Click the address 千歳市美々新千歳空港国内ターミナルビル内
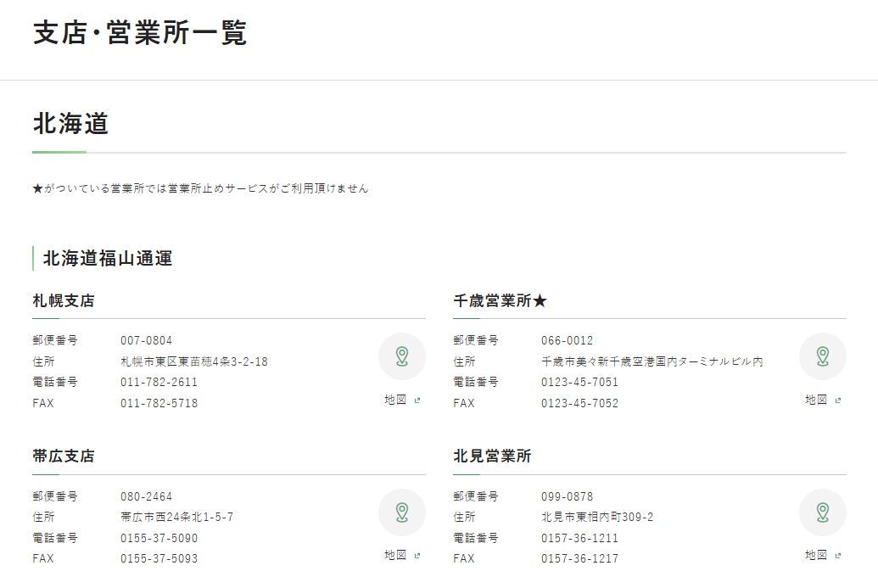The width and height of the screenshot is (878, 588). click(x=652, y=361)
